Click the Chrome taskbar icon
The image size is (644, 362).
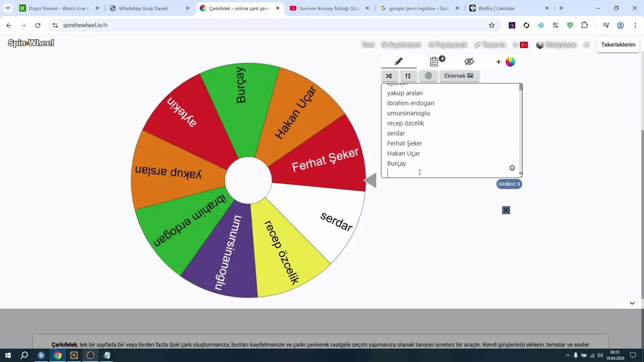click(x=58, y=355)
